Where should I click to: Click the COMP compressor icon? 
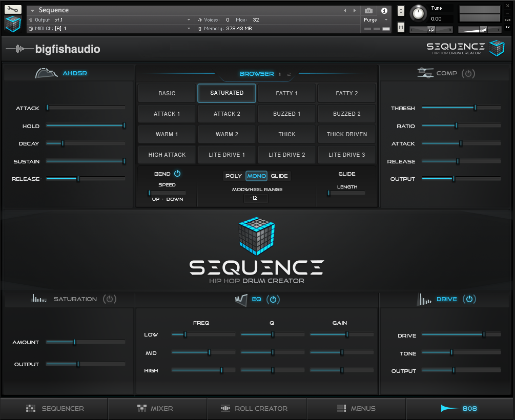[x=425, y=73]
